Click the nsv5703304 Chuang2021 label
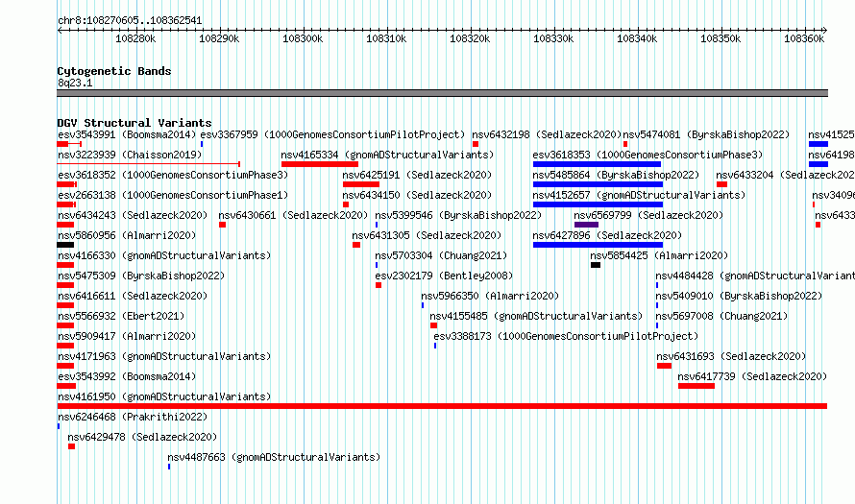 click(441, 255)
